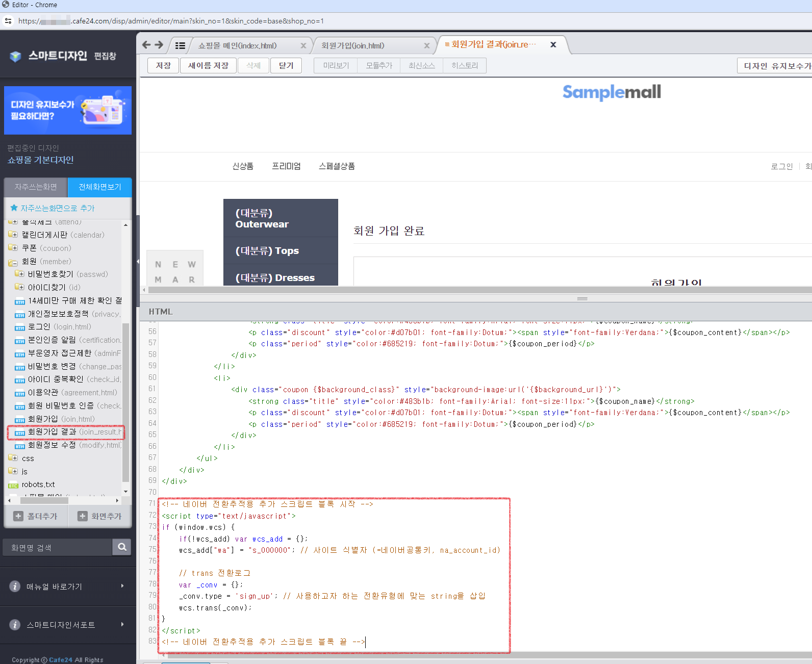Click the 화면명 검색 input field
This screenshot has width=812, height=664.
point(58,547)
